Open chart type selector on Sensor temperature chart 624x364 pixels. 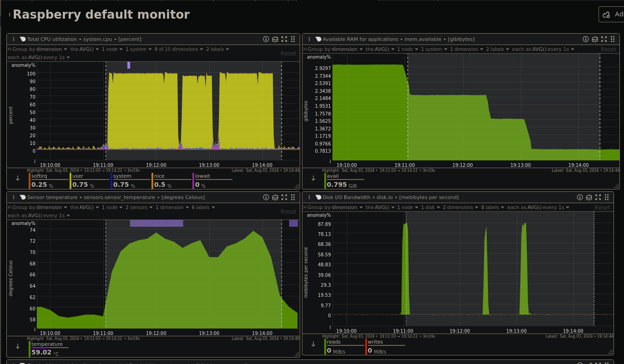[x=275, y=197]
